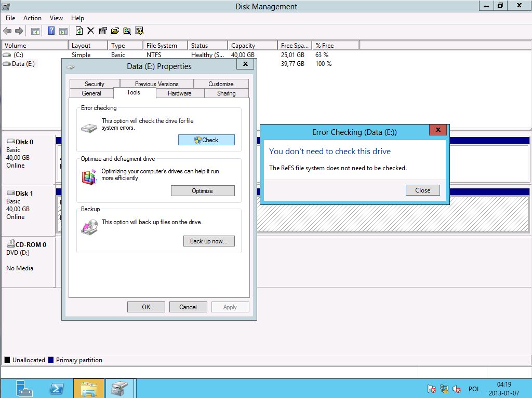Open File Explorer from the taskbar

click(88, 389)
